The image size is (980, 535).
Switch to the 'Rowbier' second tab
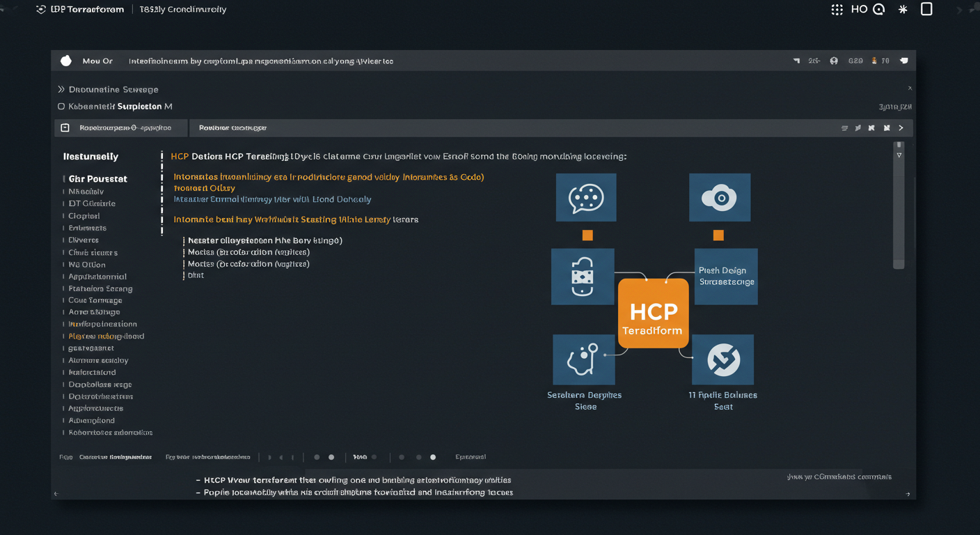(x=232, y=128)
